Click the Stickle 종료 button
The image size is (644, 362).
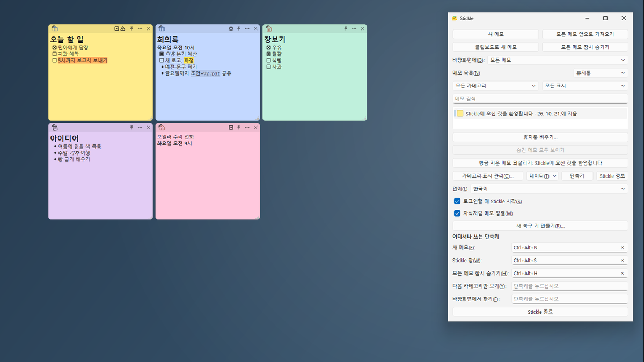click(x=540, y=312)
